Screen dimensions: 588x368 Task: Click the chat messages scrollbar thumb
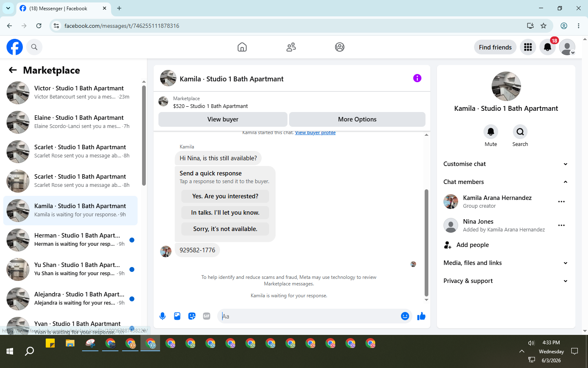click(x=426, y=243)
